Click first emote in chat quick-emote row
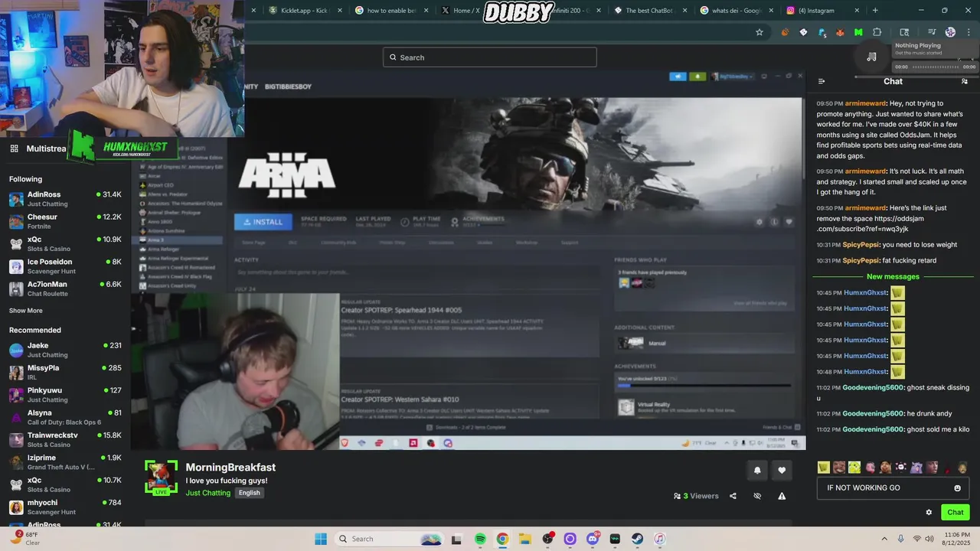This screenshot has width=980, height=551. (824, 468)
